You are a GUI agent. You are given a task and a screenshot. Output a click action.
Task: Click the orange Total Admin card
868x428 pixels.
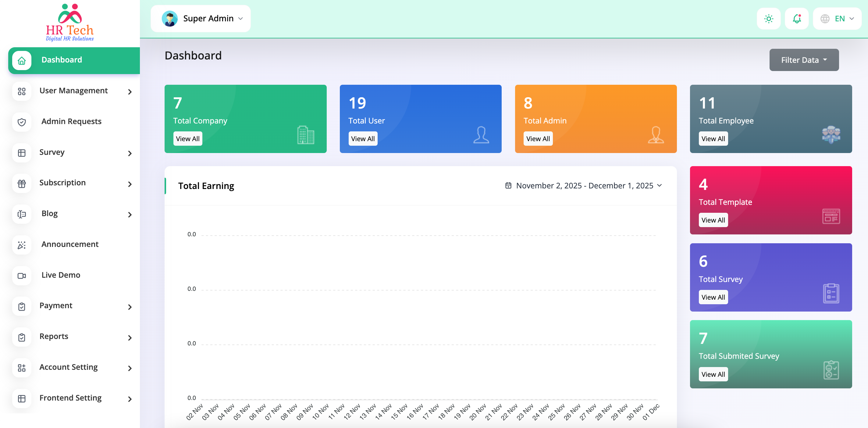tap(596, 111)
